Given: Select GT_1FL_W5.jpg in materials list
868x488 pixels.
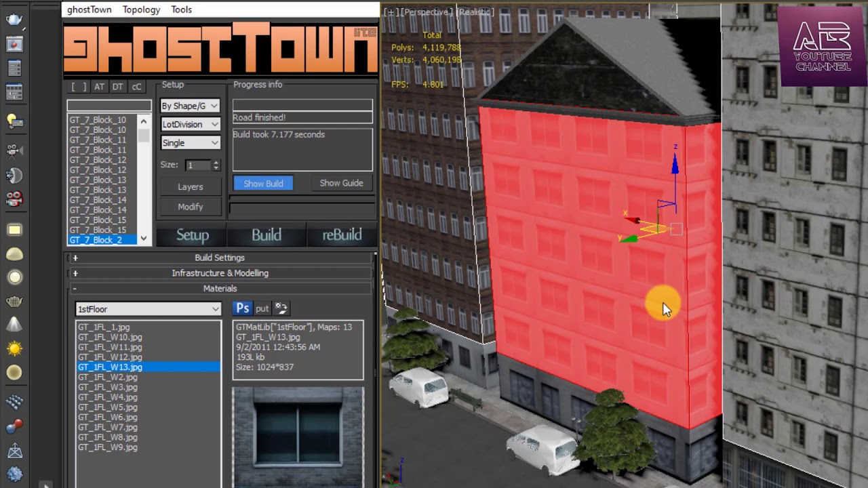Looking at the screenshot, I should (x=108, y=407).
